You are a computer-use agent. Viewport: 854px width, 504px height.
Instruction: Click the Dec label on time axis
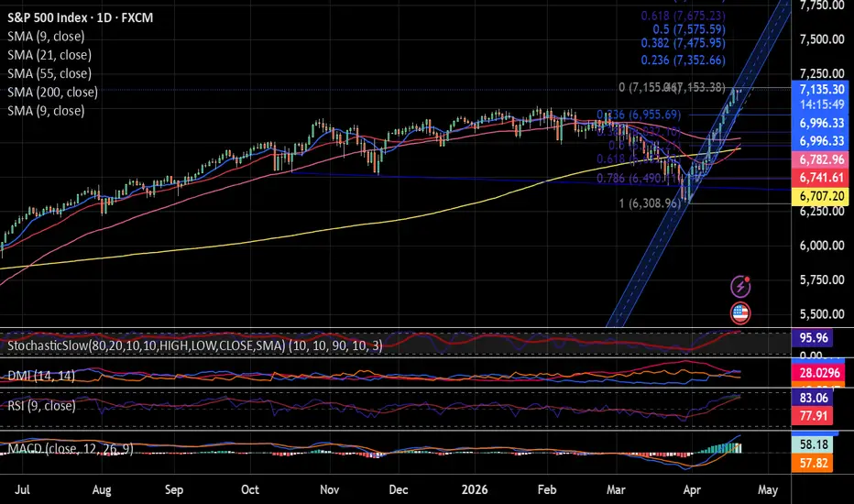pos(399,490)
